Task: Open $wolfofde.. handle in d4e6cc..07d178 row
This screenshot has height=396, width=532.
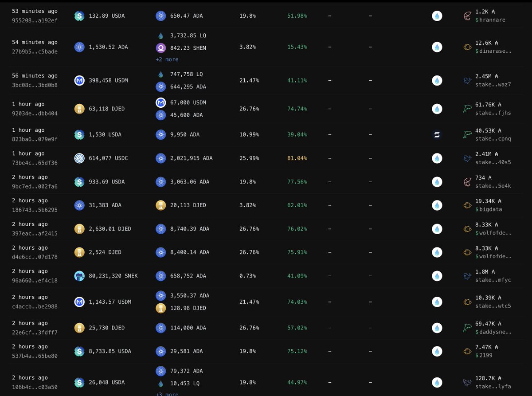Action: (x=493, y=257)
